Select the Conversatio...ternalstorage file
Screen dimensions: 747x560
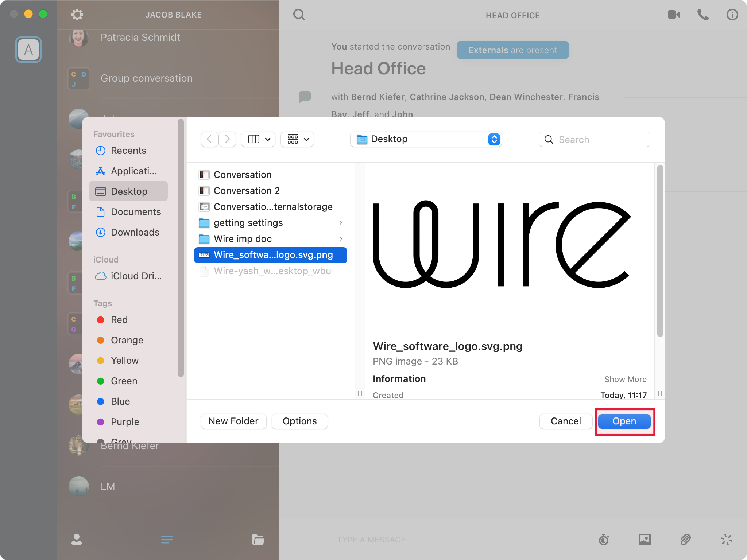pyautogui.click(x=271, y=207)
